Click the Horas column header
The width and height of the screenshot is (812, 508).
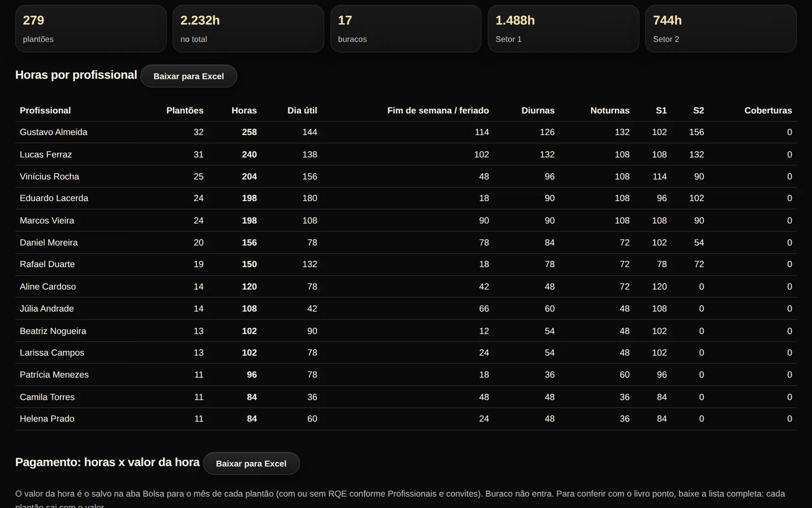click(244, 110)
